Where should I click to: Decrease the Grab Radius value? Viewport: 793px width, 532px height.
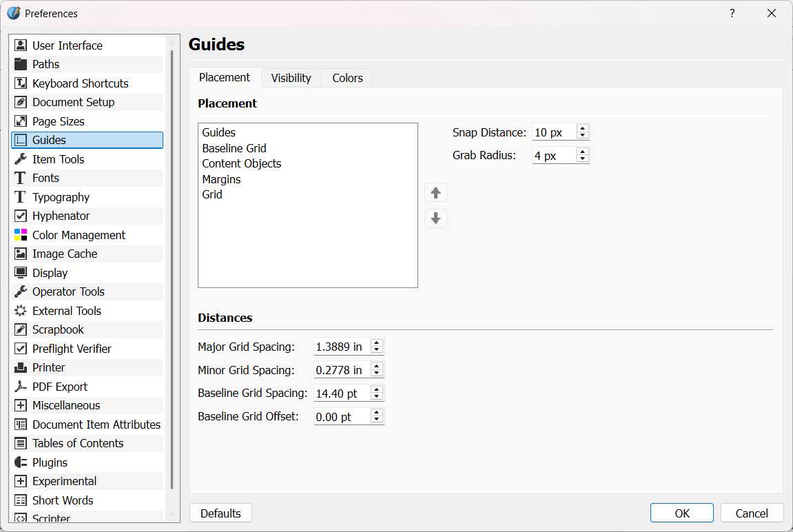[583, 159]
